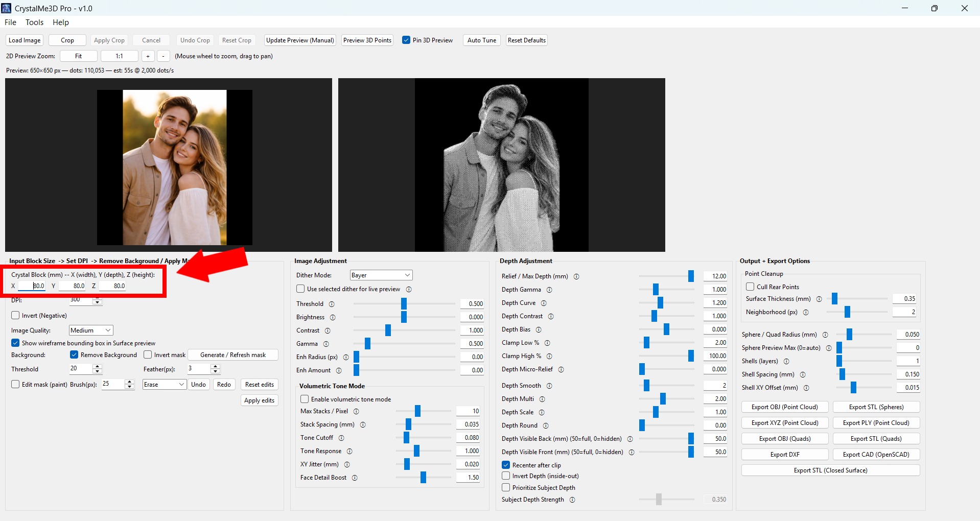Viewport: 980px width, 521px height.
Task: Expand the Image Quality dropdown
Action: 90,330
